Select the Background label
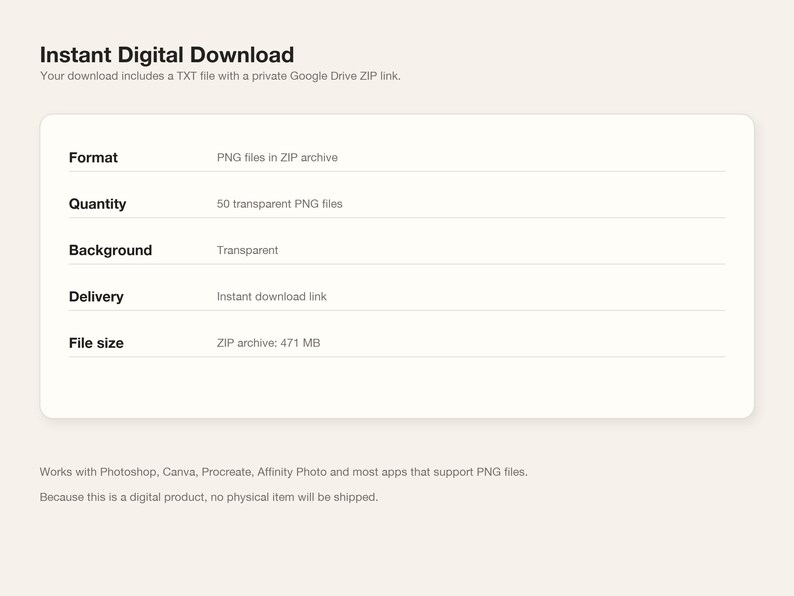794x596 pixels. tap(110, 250)
